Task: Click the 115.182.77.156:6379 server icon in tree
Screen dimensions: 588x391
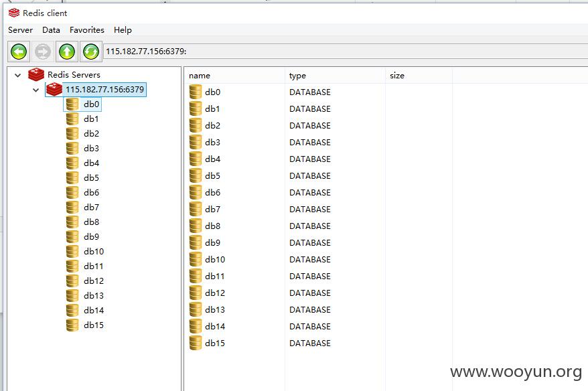Action: coord(54,89)
